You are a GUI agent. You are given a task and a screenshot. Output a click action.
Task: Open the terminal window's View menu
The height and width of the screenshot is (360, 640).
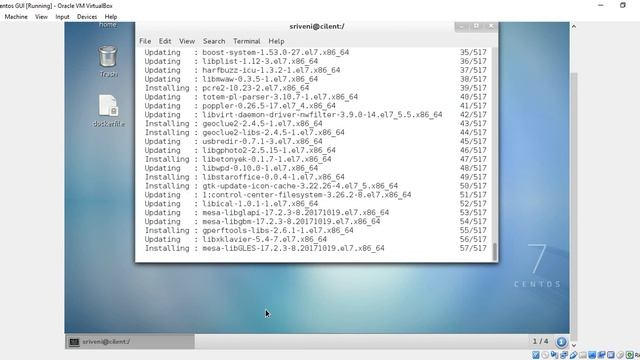(x=187, y=41)
